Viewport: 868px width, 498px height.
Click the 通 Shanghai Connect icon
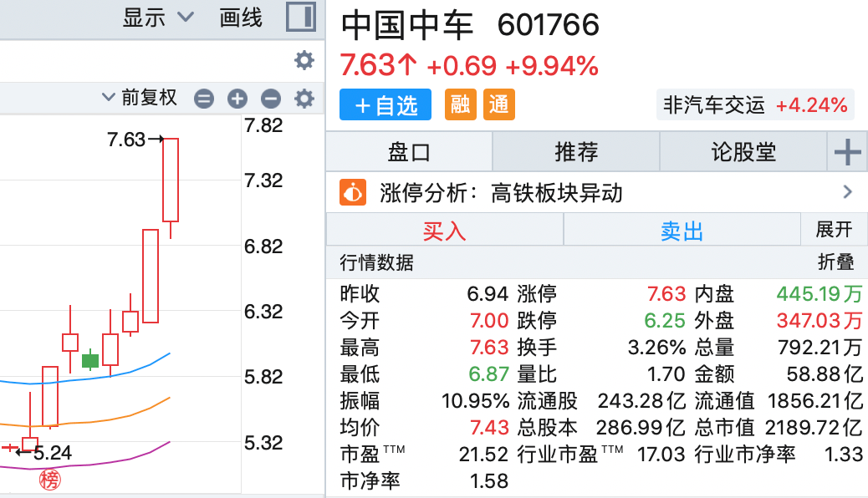tap(498, 105)
